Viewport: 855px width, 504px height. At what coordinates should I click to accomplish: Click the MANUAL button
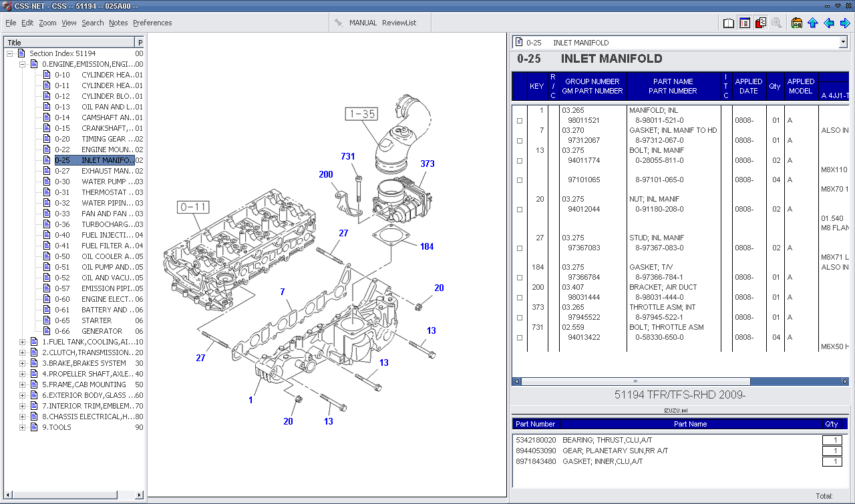click(x=363, y=23)
